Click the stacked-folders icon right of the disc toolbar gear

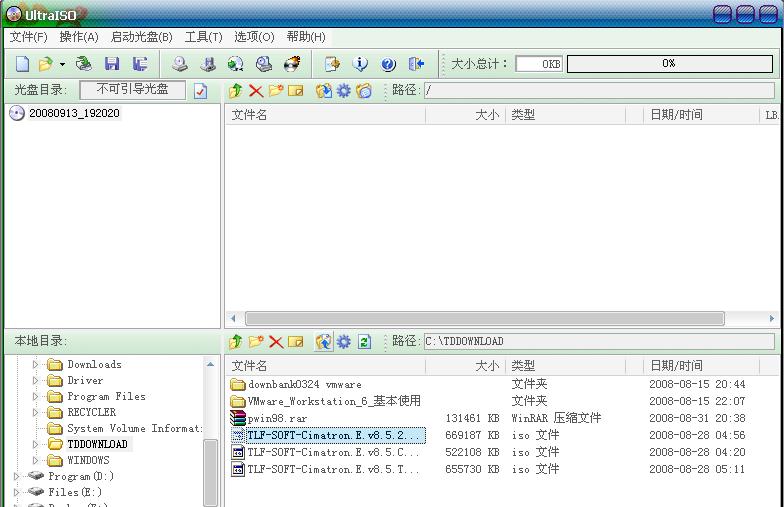point(364,90)
